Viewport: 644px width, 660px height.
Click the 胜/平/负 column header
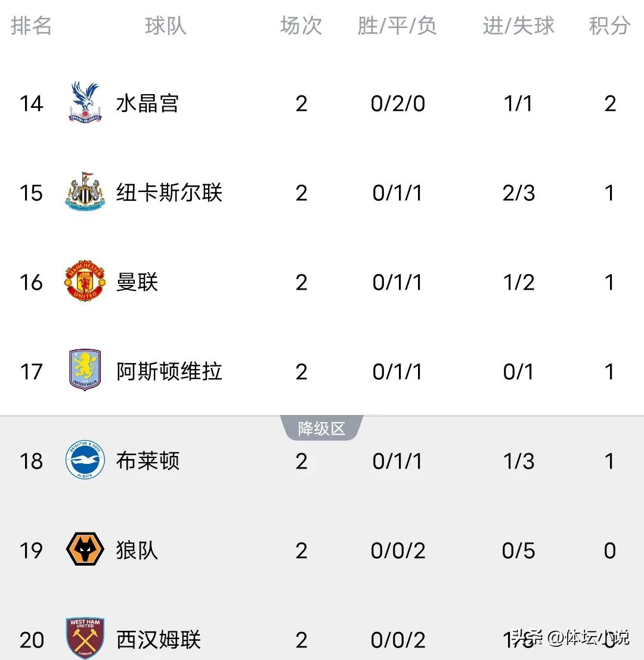point(397,26)
